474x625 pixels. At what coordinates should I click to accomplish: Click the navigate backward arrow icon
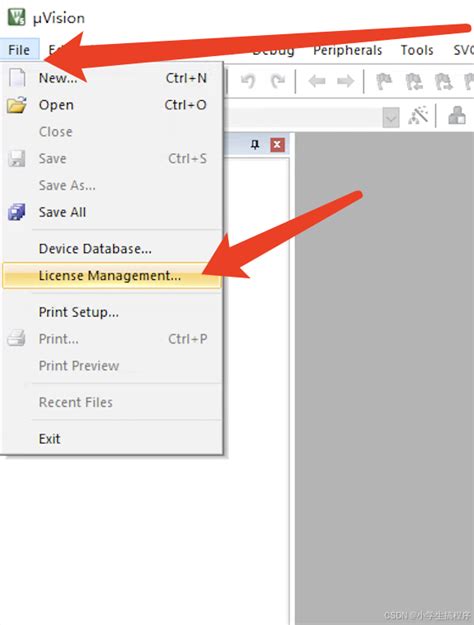317,81
